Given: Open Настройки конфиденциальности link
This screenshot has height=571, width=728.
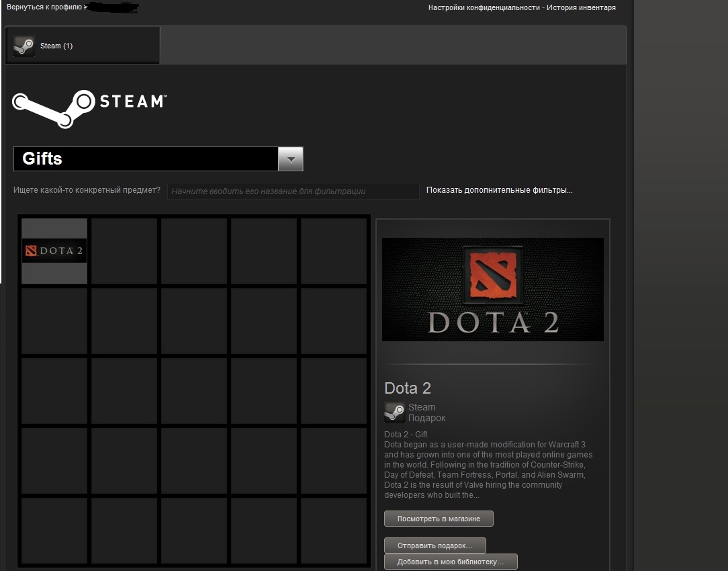Looking at the screenshot, I should coord(484,7).
